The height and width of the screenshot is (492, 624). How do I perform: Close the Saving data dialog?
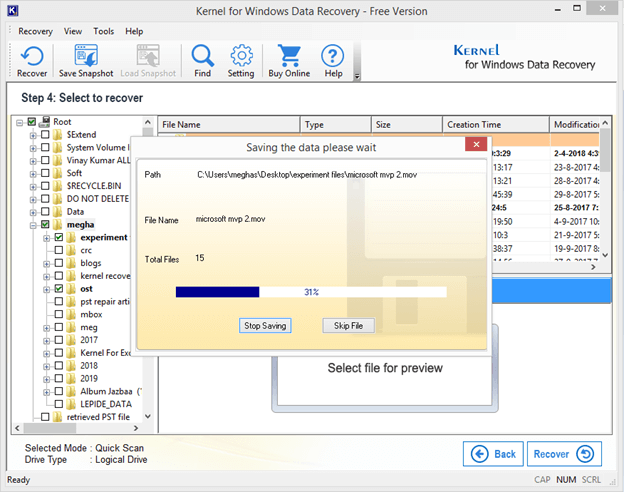(x=476, y=144)
